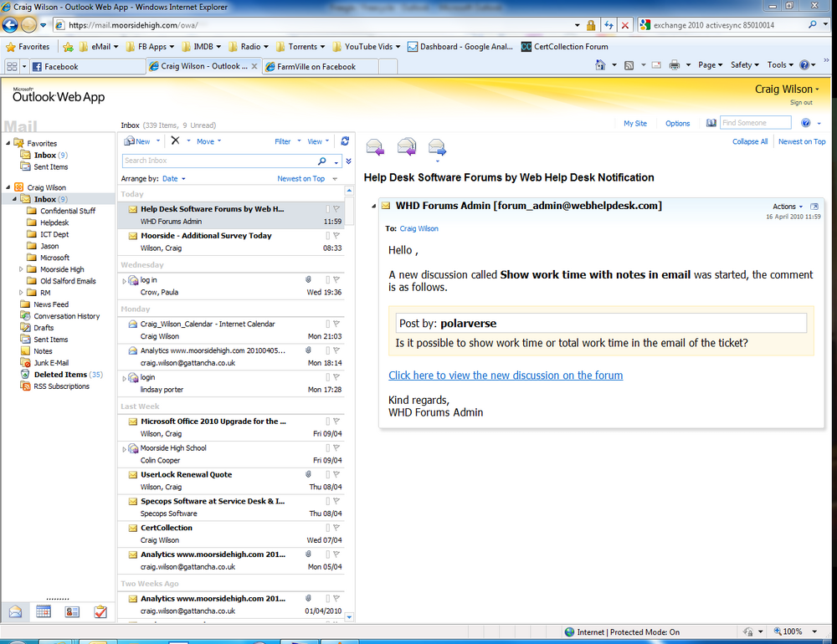Click the Reply icon in reading pane
This screenshot has height=644, width=837.
[375, 146]
